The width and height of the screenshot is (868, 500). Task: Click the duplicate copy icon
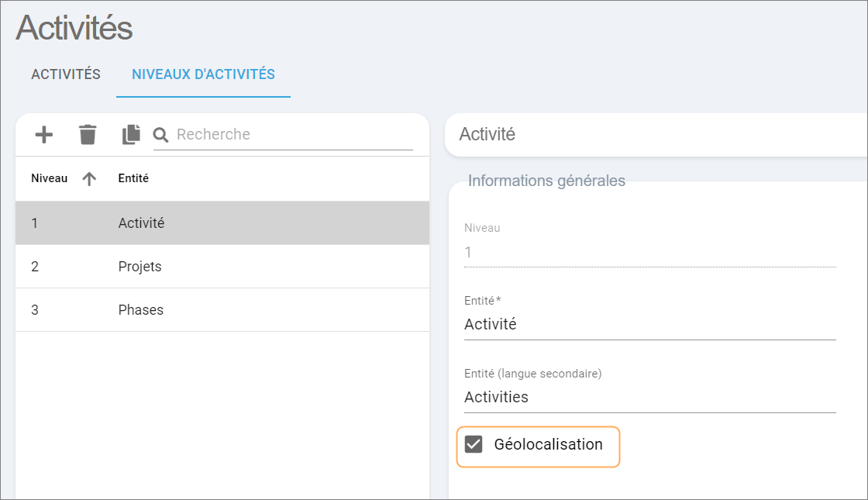(x=131, y=135)
